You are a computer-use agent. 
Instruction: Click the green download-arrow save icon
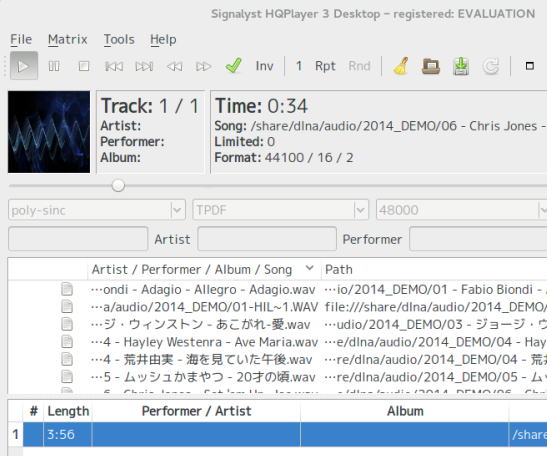(461, 66)
